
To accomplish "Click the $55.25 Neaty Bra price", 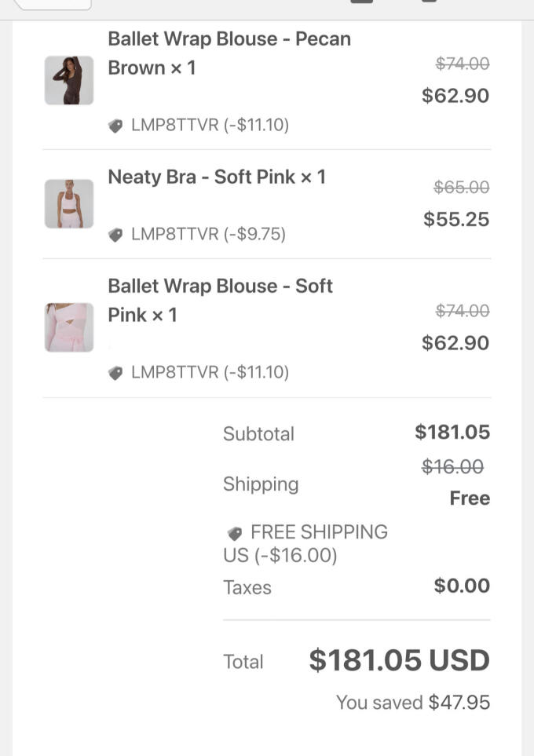I will click(x=455, y=219).
